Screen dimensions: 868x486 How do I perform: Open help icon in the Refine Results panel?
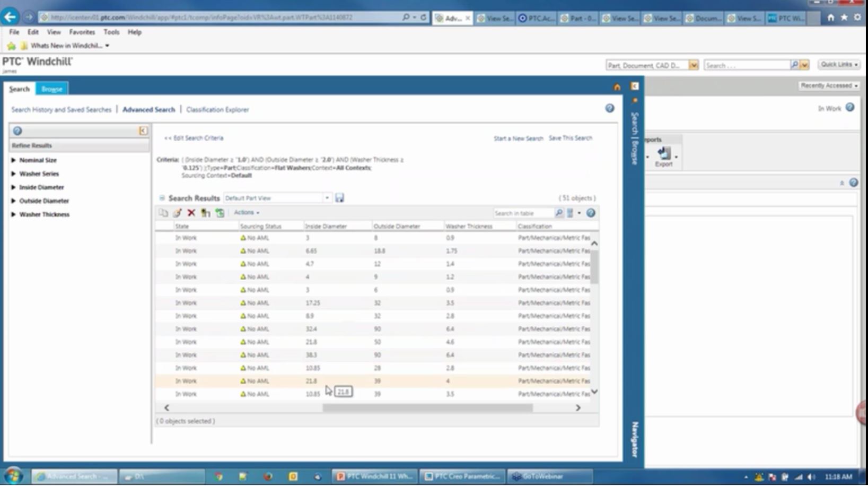17,131
